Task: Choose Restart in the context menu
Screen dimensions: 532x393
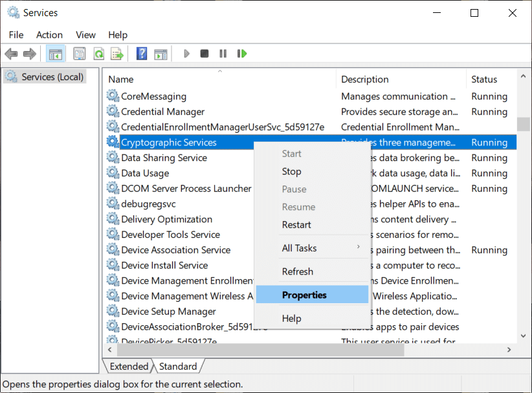Action: point(312,225)
